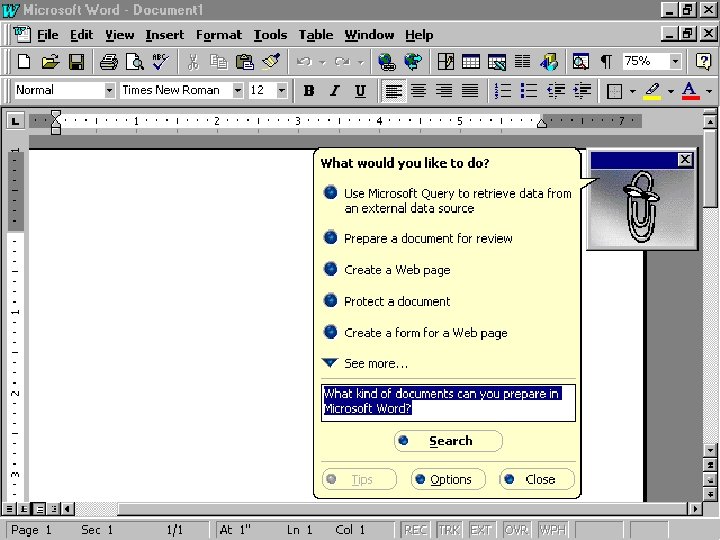Toggle Underline formatting
This screenshot has width=720, height=540.
[360, 90]
